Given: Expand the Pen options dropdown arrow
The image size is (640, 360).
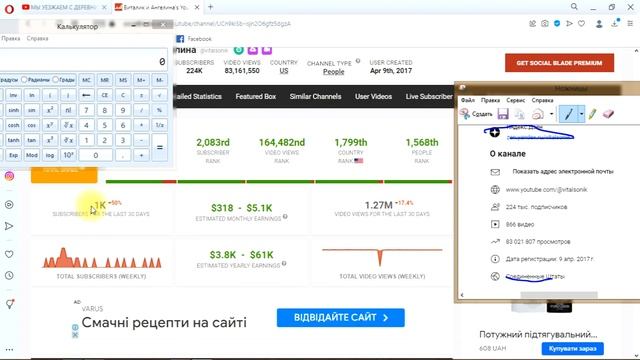Looking at the screenshot, I should [581, 114].
